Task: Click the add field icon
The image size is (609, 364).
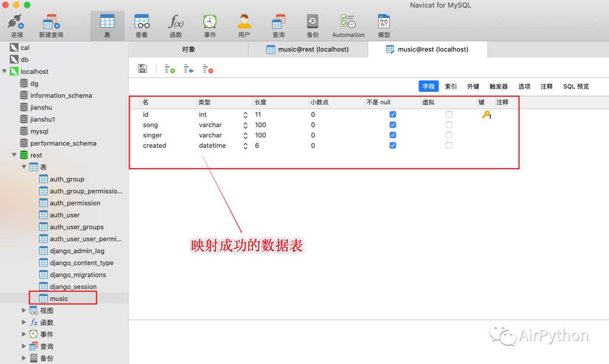Action: (170, 69)
